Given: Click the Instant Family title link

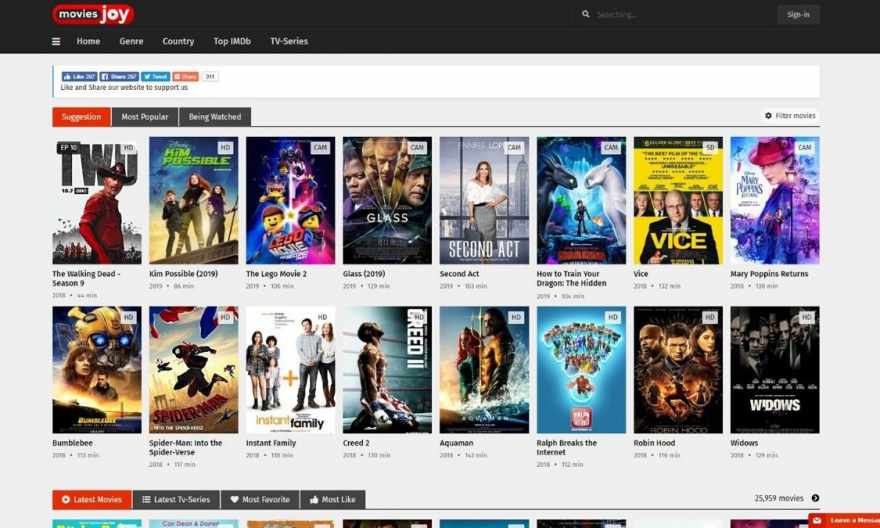Looking at the screenshot, I should (x=271, y=443).
